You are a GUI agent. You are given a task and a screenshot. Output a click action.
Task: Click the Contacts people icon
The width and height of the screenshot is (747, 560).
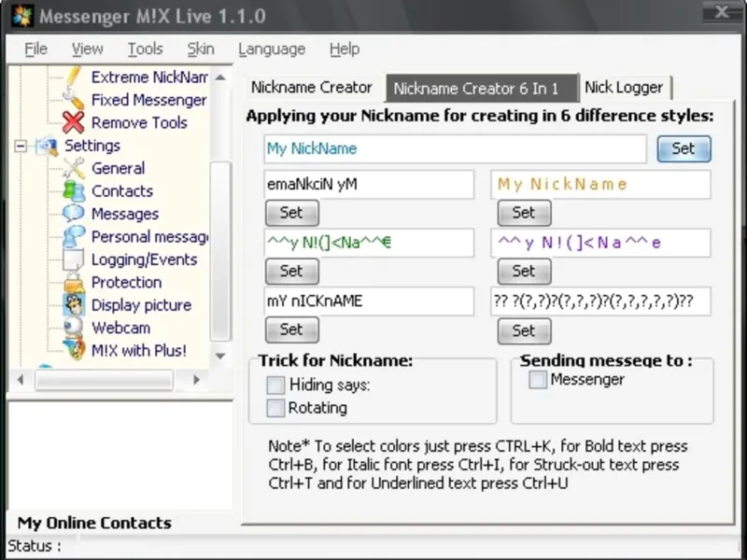tap(74, 191)
